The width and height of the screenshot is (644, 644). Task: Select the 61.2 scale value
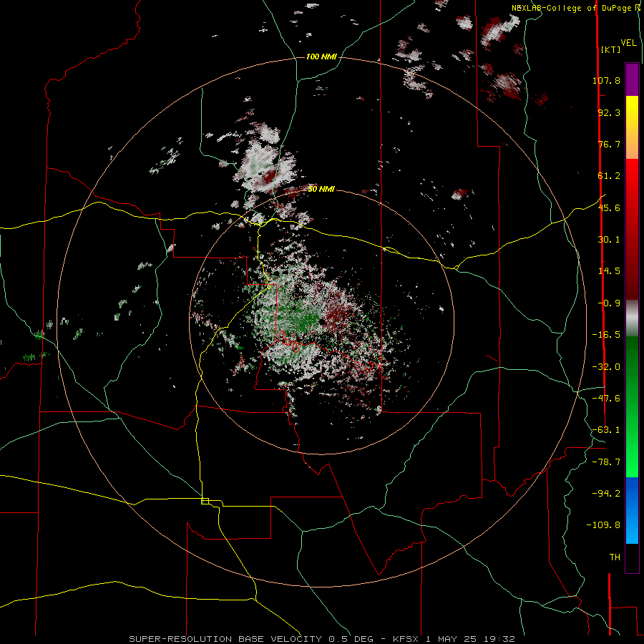[x=609, y=176]
